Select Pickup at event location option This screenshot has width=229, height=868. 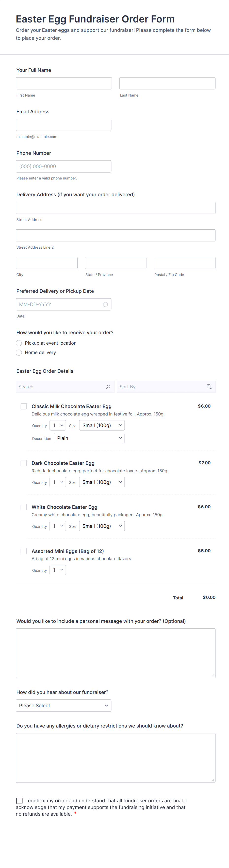click(x=19, y=343)
